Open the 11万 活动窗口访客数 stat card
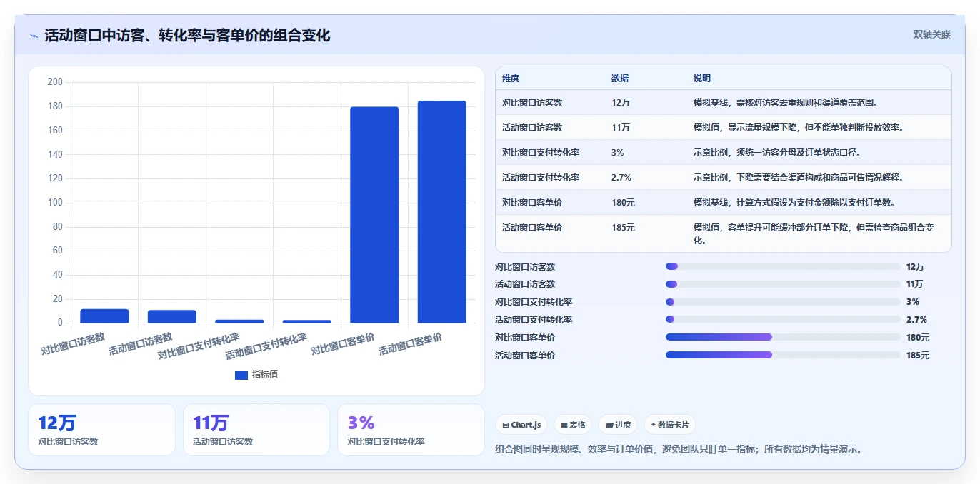This screenshot has height=484, width=980. [256, 430]
